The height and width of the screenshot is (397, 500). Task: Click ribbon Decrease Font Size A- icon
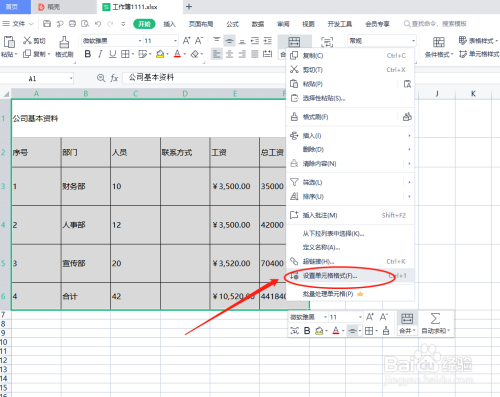pos(199,41)
